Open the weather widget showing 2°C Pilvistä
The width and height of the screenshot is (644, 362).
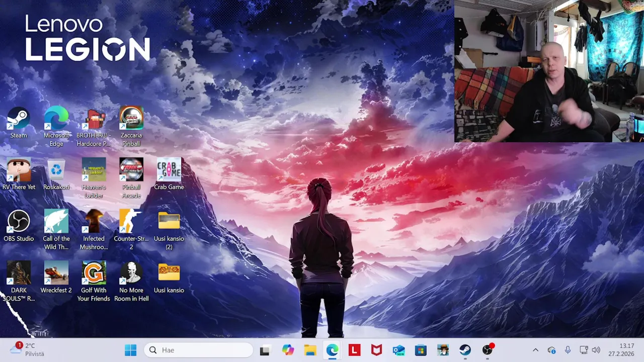28,350
